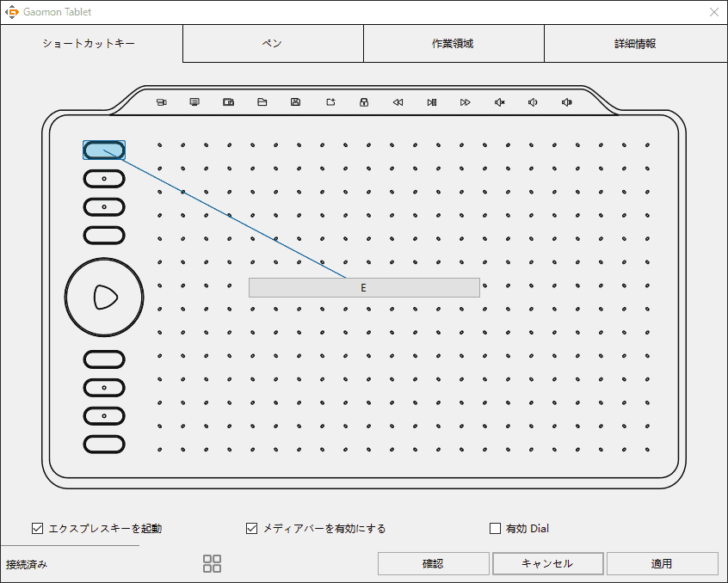Select the first express key below dial
Image resolution: width=728 pixels, height=583 pixels.
point(104,359)
